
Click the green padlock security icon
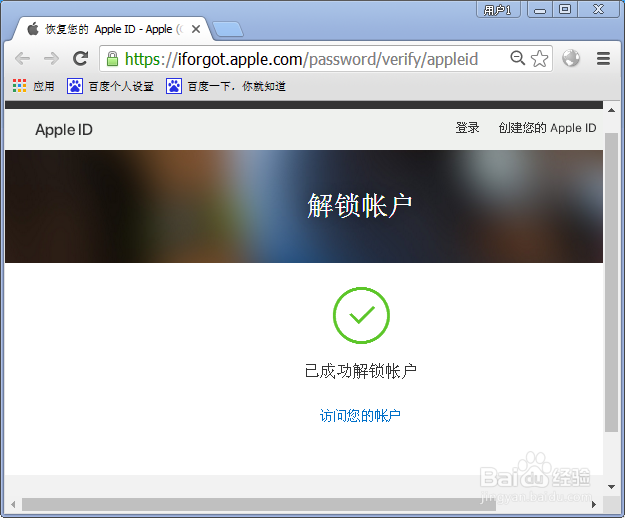point(112,59)
